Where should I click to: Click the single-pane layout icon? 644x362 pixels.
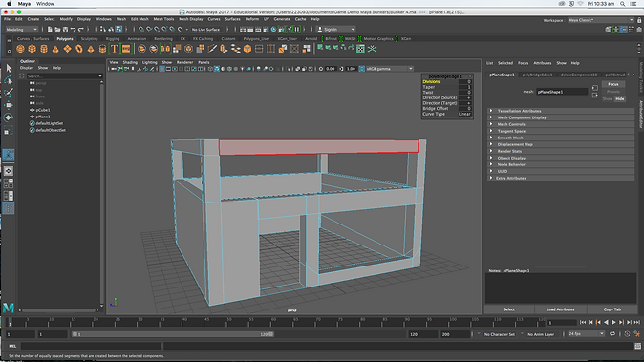tap(9, 171)
